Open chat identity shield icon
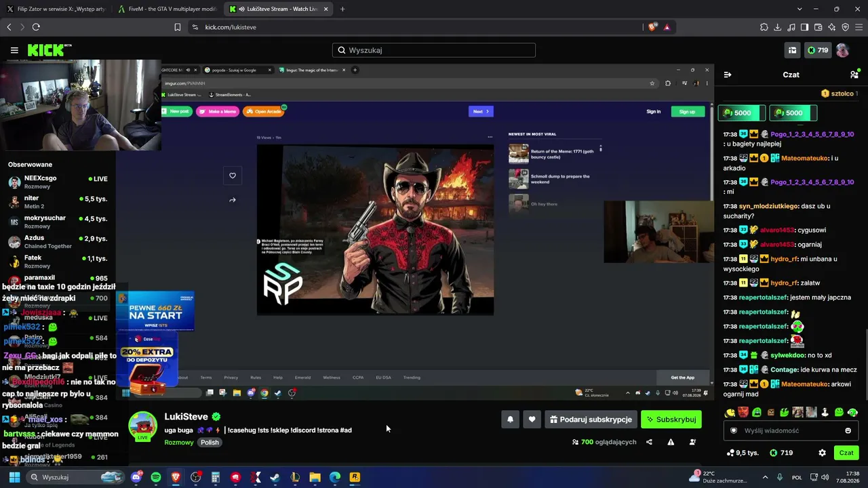Screen dimensions: 868x488 click(x=733, y=430)
